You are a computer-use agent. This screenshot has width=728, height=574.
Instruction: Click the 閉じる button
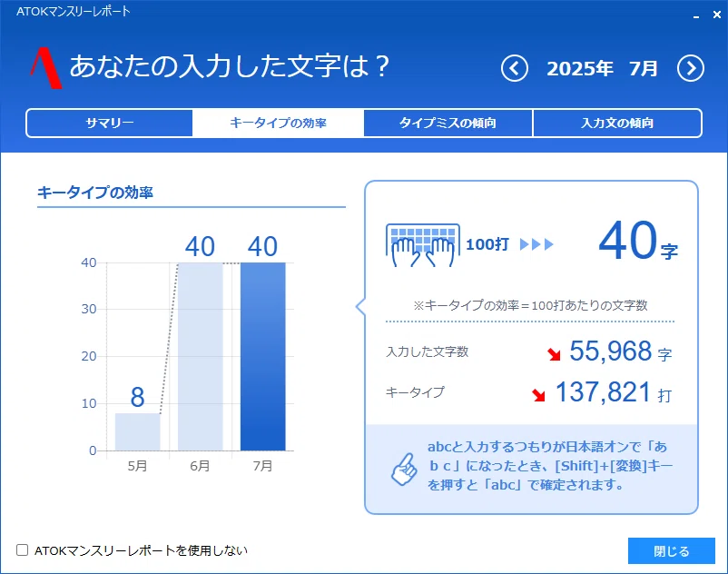click(x=672, y=551)
